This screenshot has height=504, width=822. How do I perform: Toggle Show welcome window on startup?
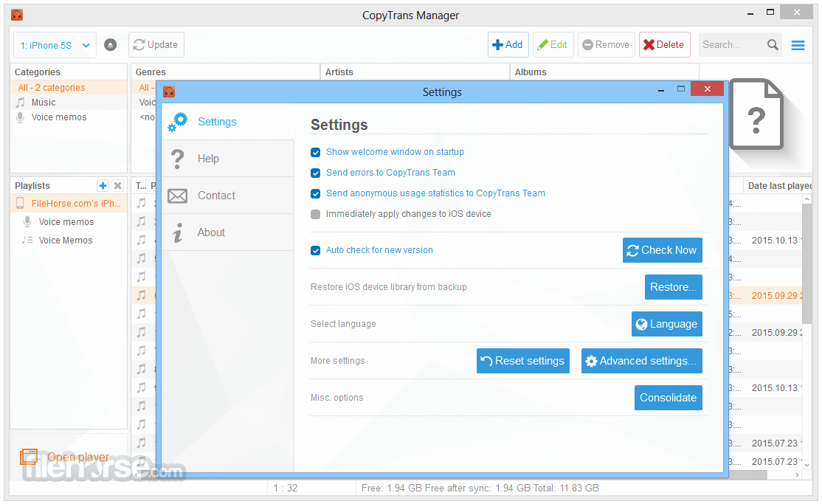[316, 152]
